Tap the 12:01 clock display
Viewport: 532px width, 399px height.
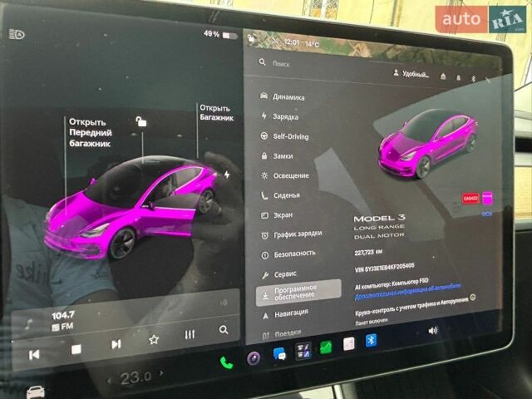[x=292, y=42]
